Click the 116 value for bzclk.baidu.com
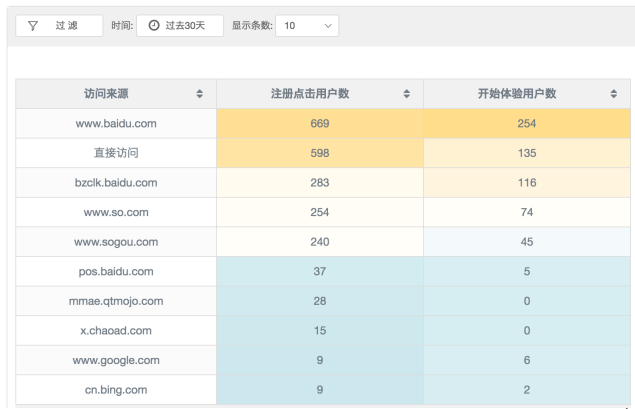This screenshot has width=635, height=409. click(x=527, y=183)
